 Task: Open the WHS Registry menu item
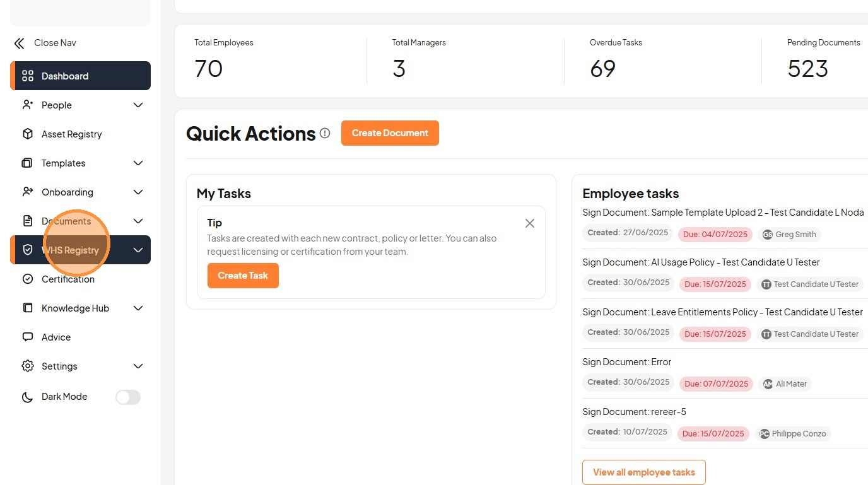coord(71,250)
